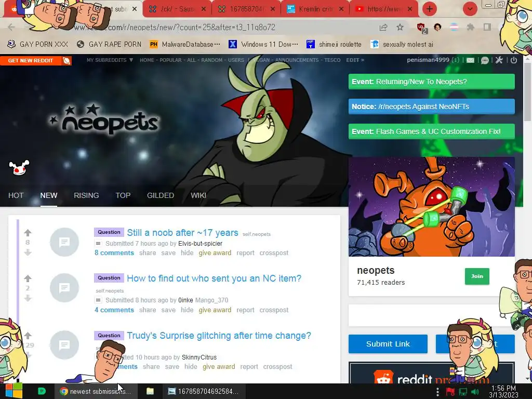Switch to the GILDED tab
This screenshot has height=399, width=532.
[x=161, y=195]
